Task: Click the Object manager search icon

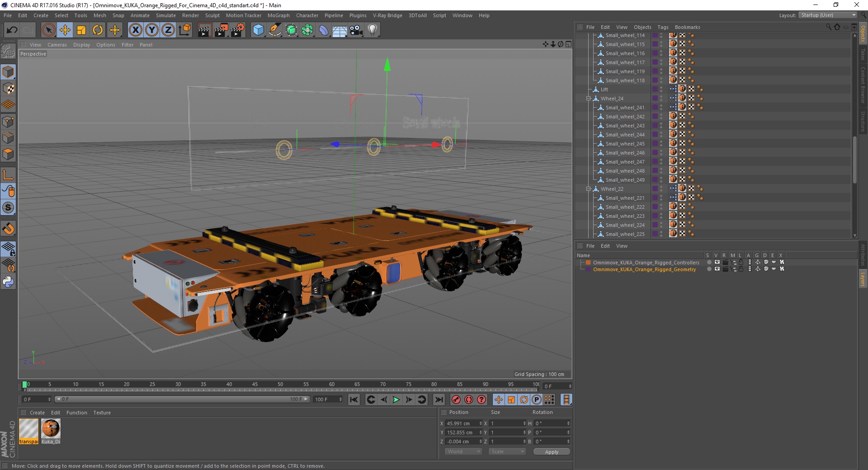Action: pyautogui.click(x=828, y=27)
